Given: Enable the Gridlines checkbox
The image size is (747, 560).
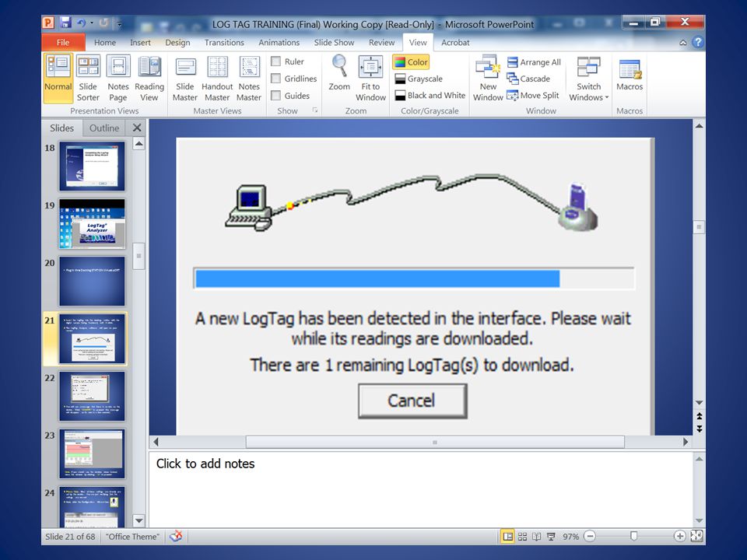Looking at the screenshot, I should pyautogui.click(x=275, y=79).
